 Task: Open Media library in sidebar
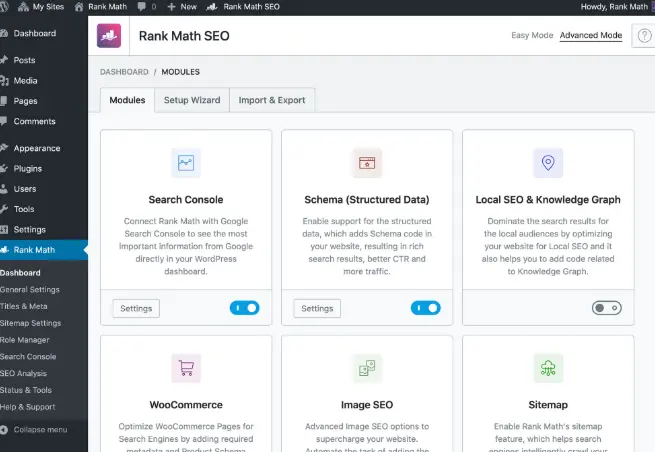[x=25, y=81]
